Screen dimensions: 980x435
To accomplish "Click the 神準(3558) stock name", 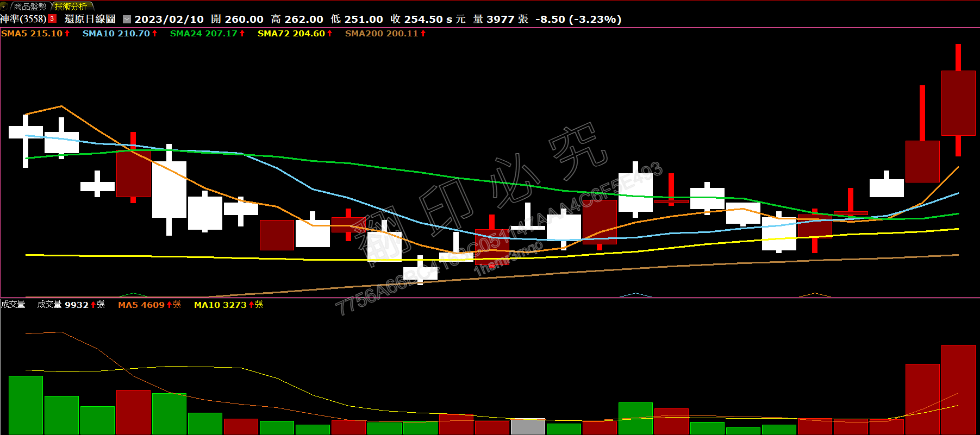I will pos(23,19).
